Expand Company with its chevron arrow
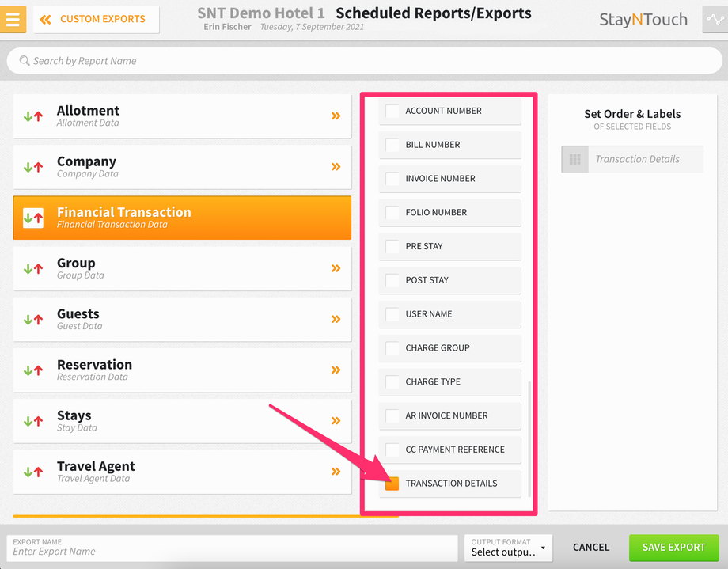 [336, 167]
